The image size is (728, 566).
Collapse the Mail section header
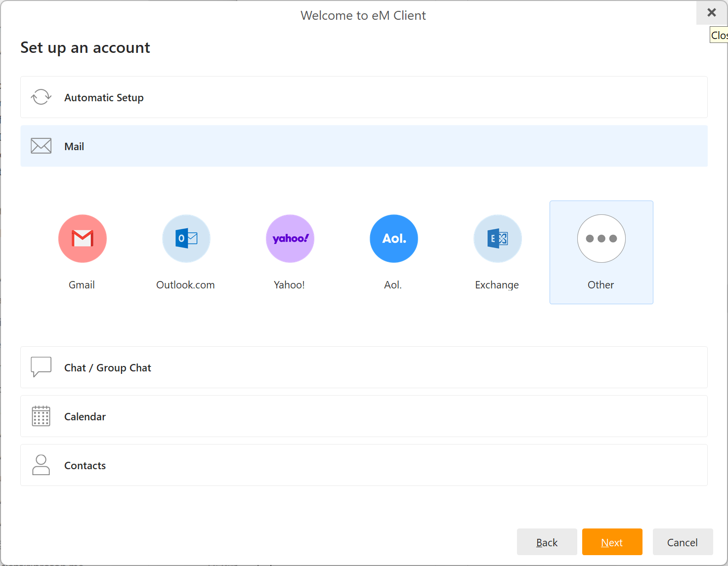tap(364, 146)
